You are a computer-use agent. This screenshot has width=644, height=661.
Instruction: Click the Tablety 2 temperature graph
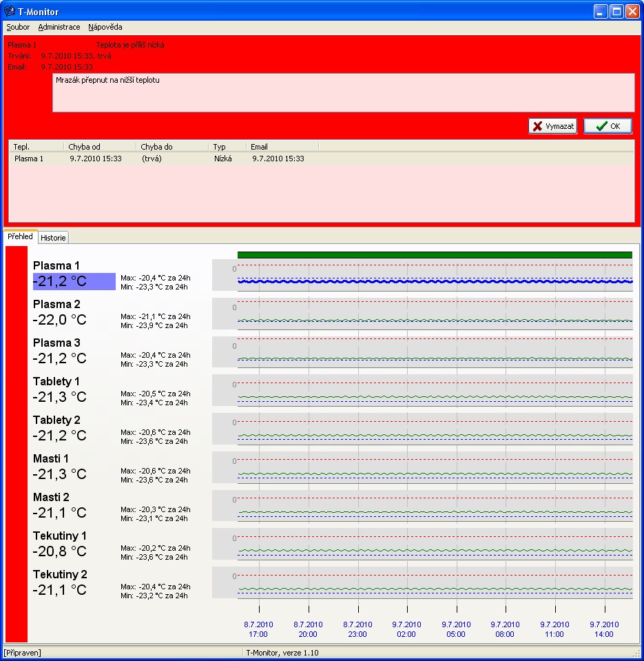tap(422, 429)
